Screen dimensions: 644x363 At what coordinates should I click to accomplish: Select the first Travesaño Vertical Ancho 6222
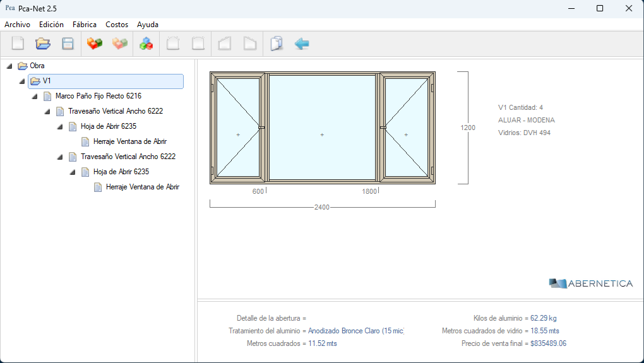(116, 111)
